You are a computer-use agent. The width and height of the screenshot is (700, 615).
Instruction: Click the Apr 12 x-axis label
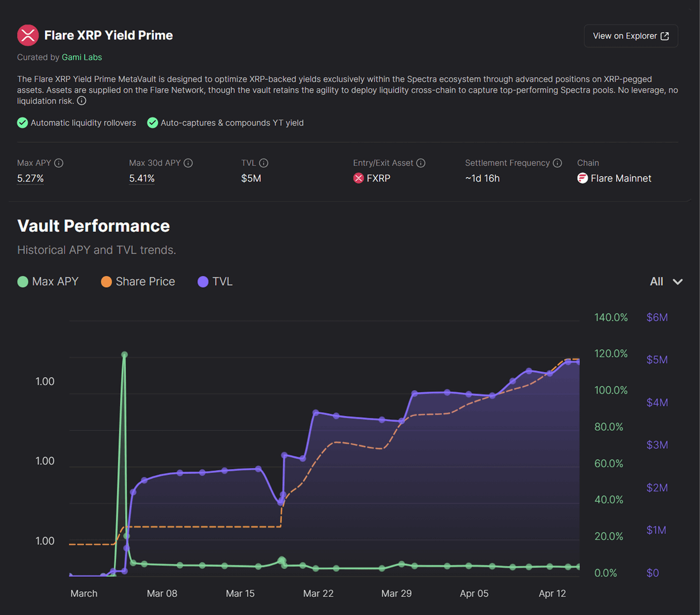(x=552, y=593)
